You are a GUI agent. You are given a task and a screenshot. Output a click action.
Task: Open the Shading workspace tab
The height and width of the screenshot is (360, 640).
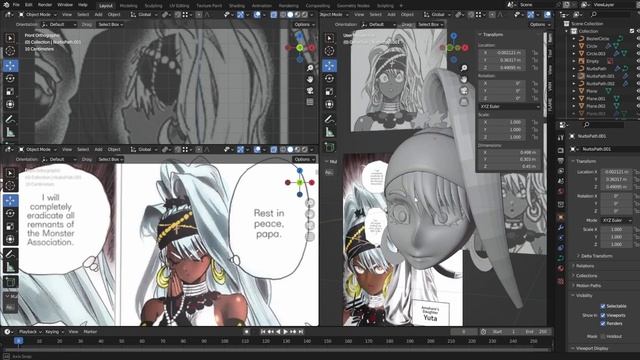[x=237, y=6]
